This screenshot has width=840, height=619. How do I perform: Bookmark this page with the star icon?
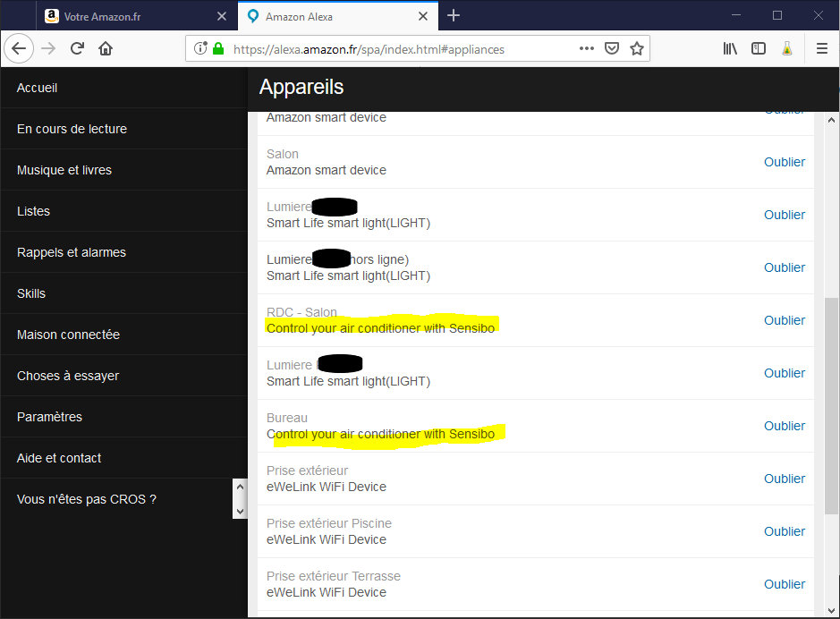point(637,49)
